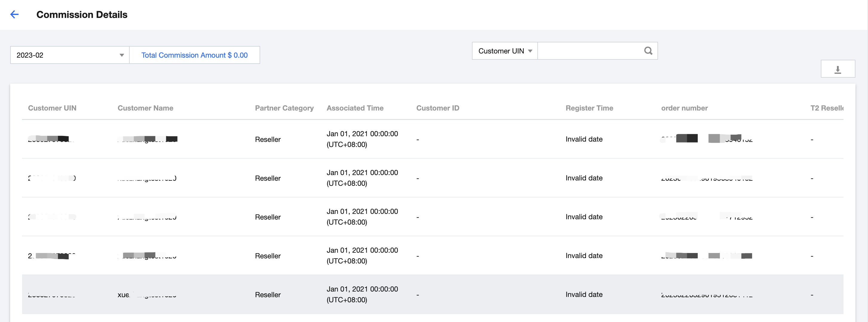Click customer name starting with xue
Screen dimensions: 868x322
click(x=147, y=295)
